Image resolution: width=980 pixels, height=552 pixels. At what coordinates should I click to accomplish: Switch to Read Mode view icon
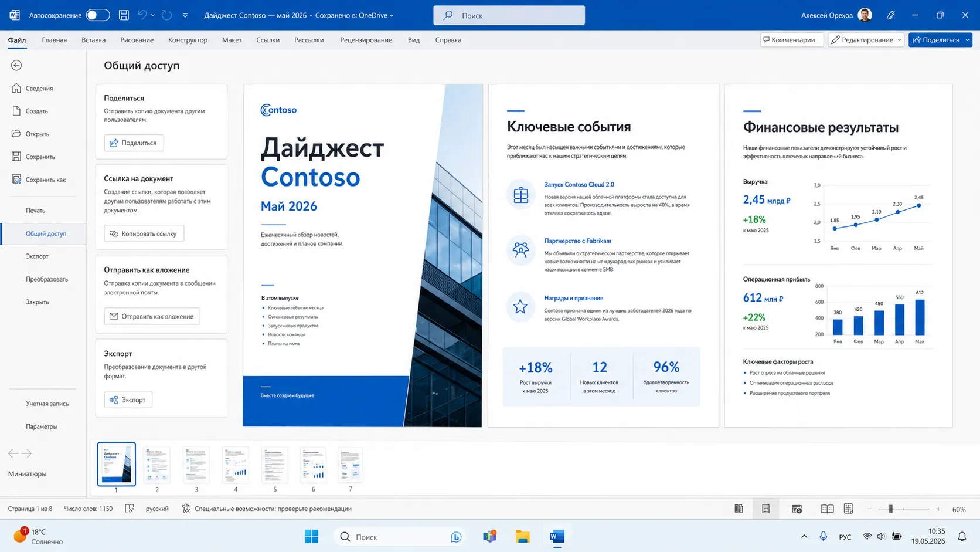click(827, 509)
